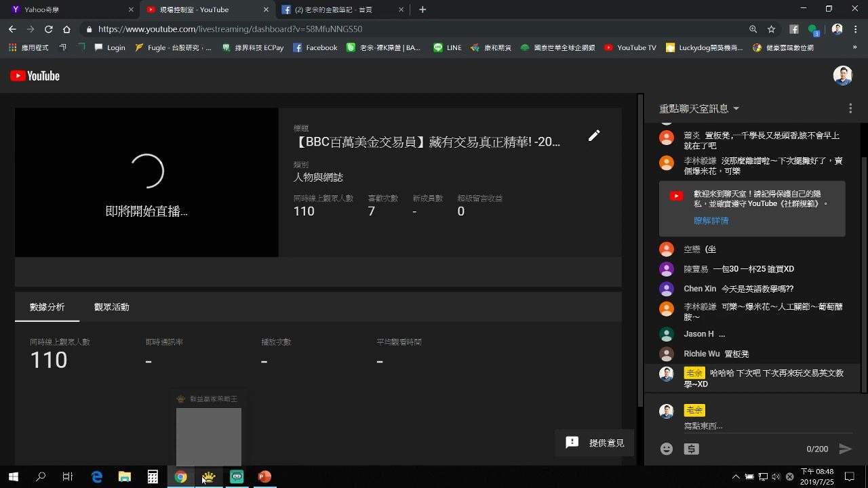Image resolution: width=868 pixels, height=488 pixels.
Task: Bookmark this page with star icon
Action: [x=772, y=29]
